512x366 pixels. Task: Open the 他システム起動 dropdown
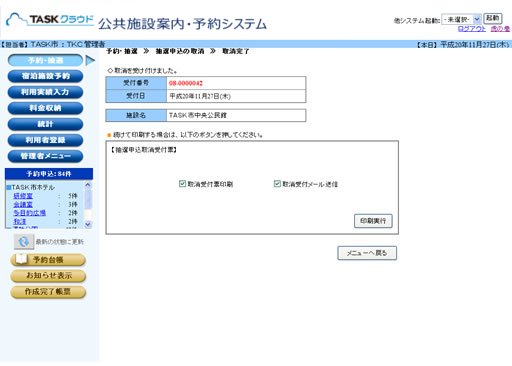[461, 20]
